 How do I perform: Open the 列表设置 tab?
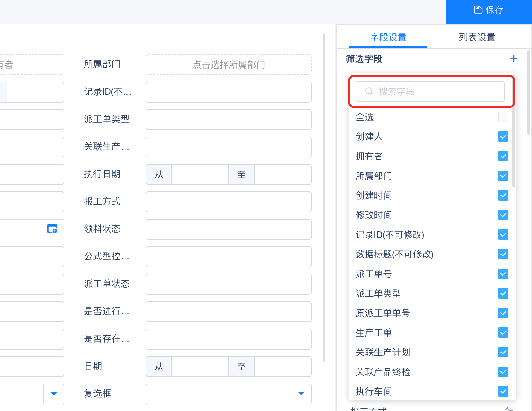coord(477,37)
